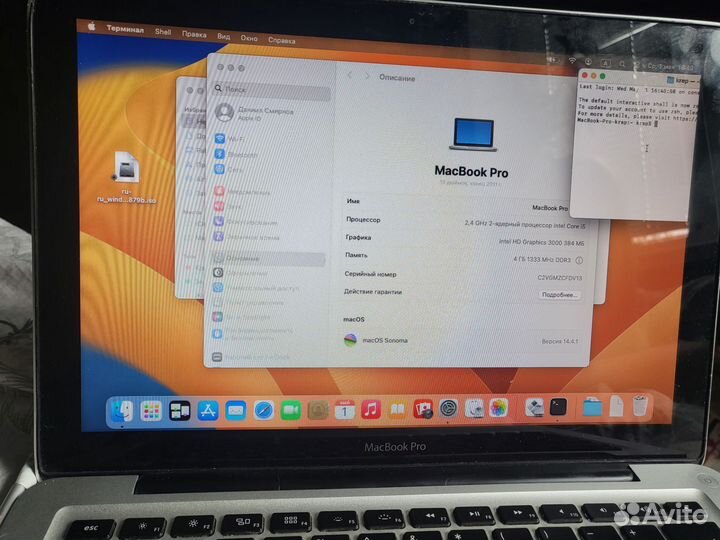Click the memory info icon next to DDR3

point(579,260)
